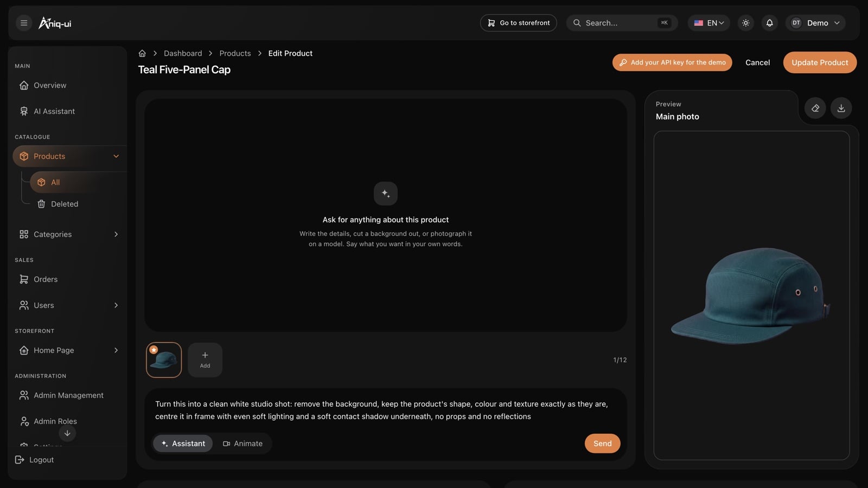Toggle light/dark theme sun icon
Image resolution: width=868 pixels, height=488 pixels.
click(746, 23)
